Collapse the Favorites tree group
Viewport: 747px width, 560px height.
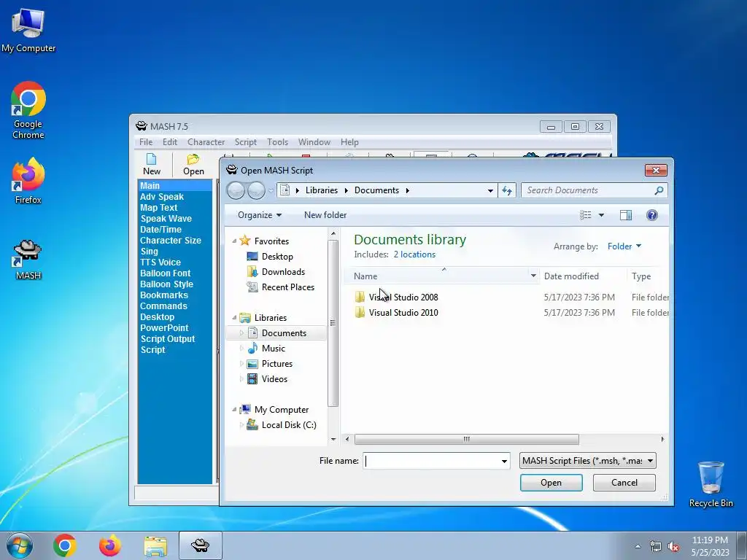pos(234,241)
